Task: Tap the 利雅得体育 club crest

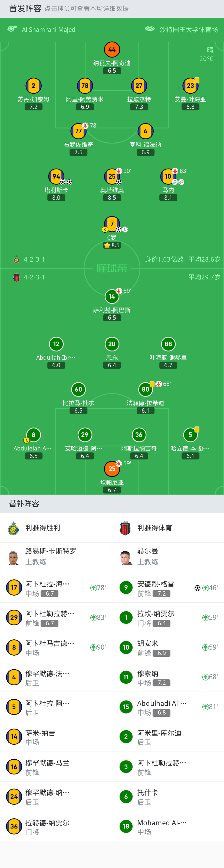Action: (x=126, y=528)
